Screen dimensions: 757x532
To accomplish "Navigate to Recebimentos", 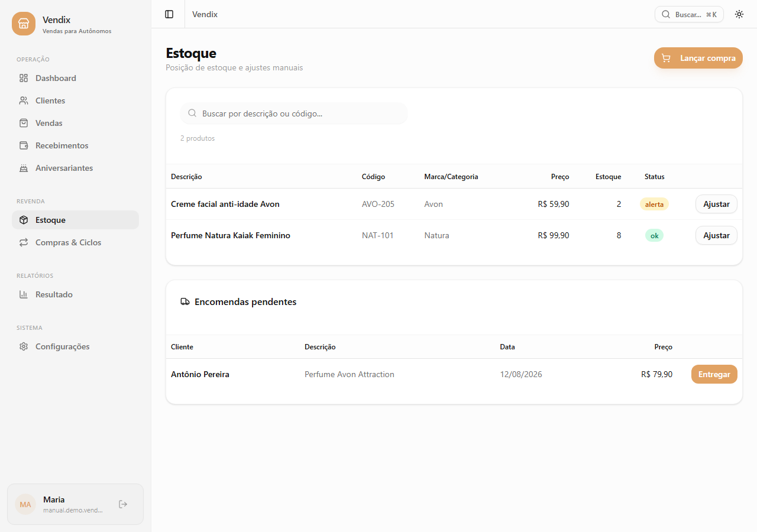I will pos(75,145).
